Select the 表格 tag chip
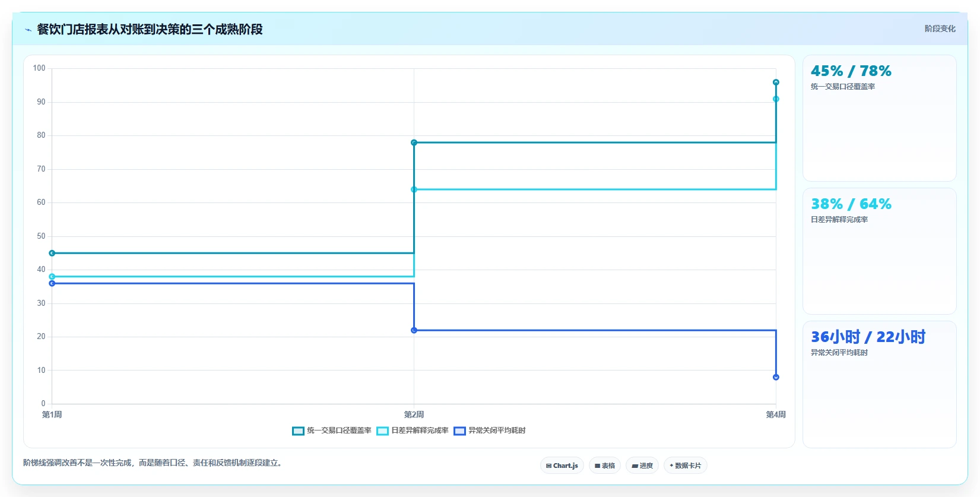 605,466
